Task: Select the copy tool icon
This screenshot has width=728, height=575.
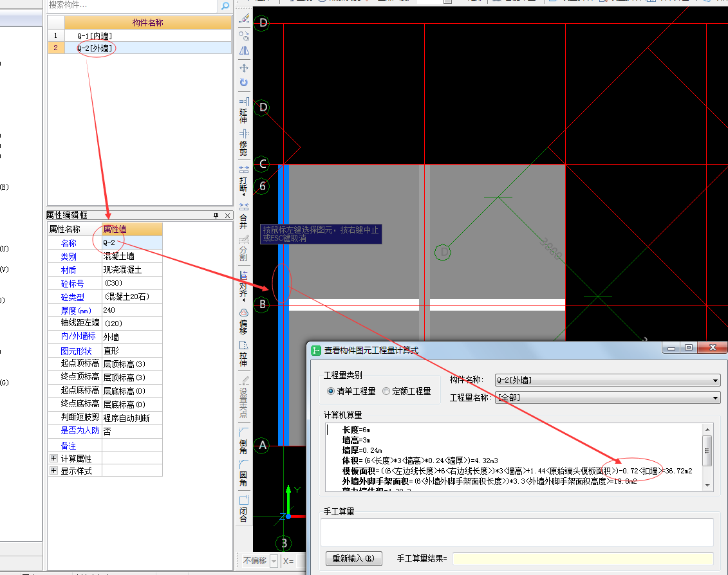Action: [x=244, y=36]
